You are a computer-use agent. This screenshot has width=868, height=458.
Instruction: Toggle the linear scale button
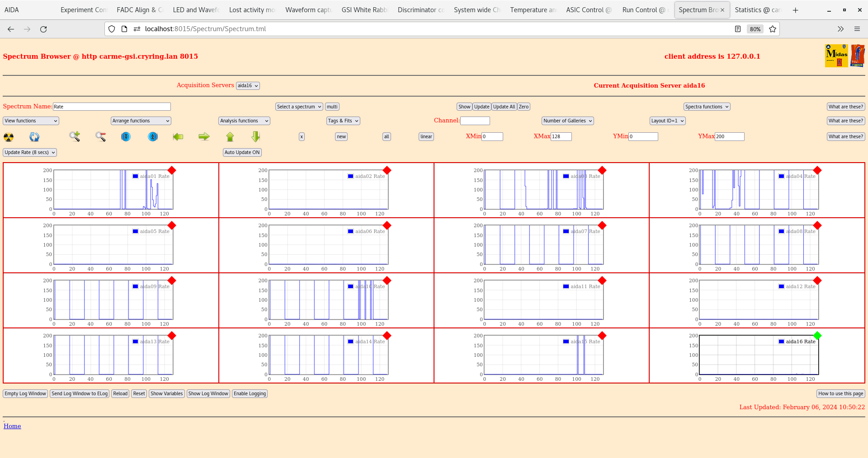(426, 136)
